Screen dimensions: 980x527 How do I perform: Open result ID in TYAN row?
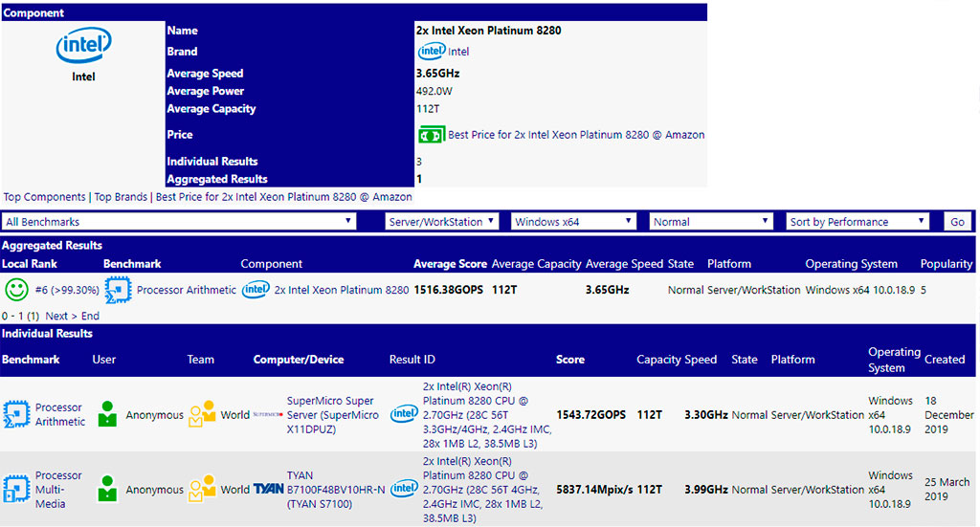click(x=482, y=490)
